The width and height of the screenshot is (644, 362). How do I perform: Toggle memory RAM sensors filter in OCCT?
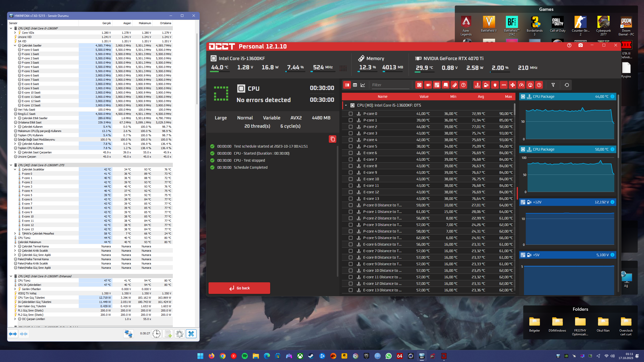pyautogui.click(x=455, y=85)
